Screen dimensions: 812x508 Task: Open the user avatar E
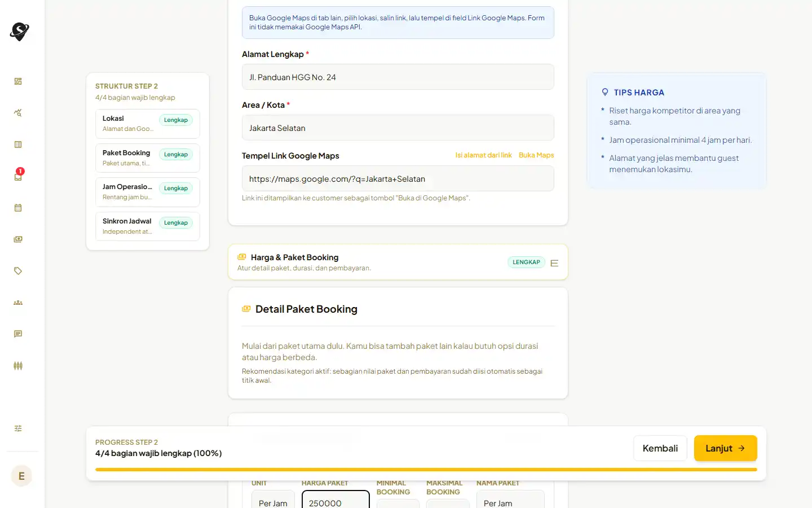(21, 476)
